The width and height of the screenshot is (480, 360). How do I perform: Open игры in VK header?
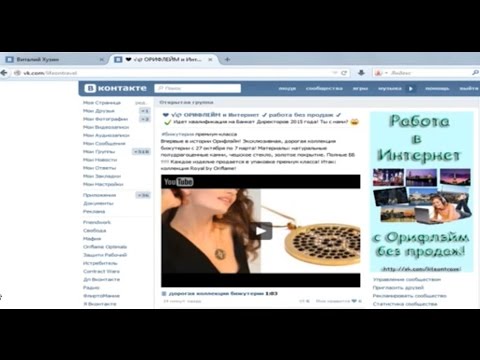point(360,89)
